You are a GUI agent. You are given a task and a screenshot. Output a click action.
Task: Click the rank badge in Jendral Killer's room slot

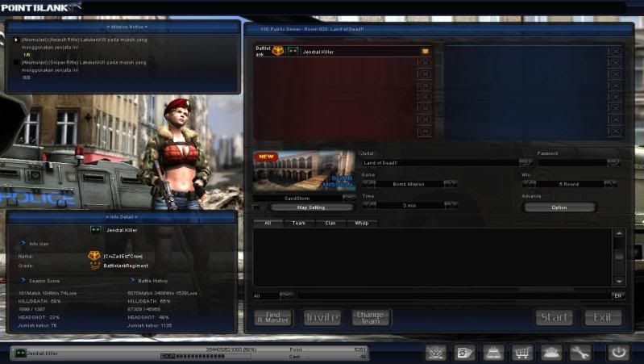click(293, 52)
